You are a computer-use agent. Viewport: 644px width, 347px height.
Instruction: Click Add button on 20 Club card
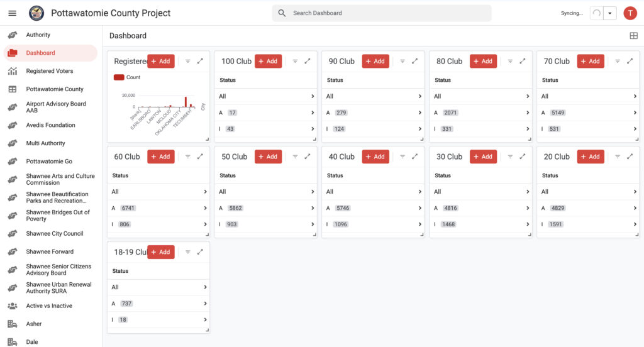tap(591, 157)
